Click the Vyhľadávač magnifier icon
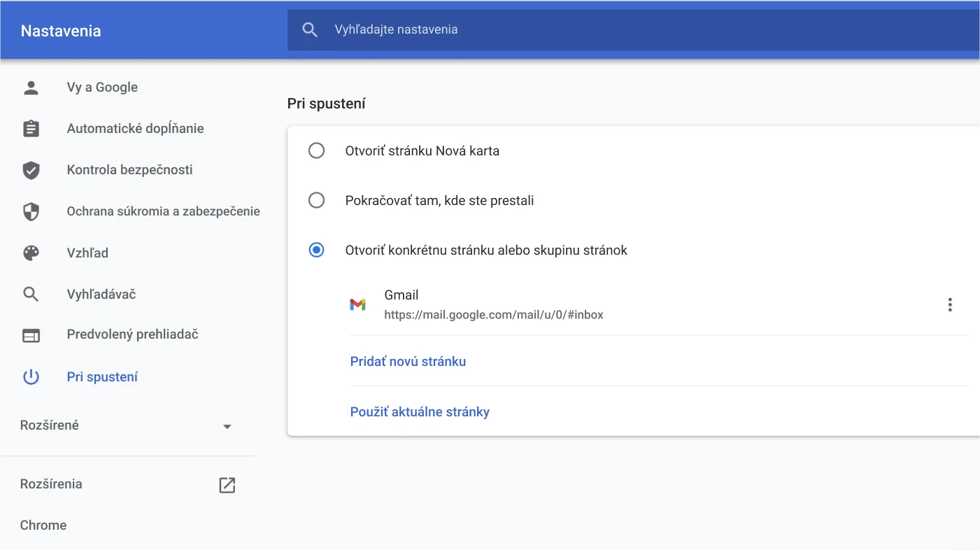This screenshot has width=980, height=550. click(x=31, y=294)
